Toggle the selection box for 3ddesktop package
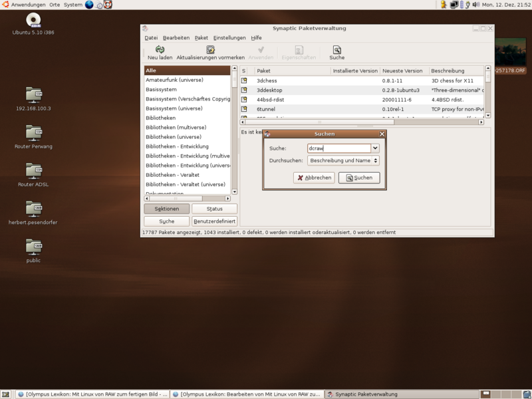Screen dimensions: 532x399 245,90
